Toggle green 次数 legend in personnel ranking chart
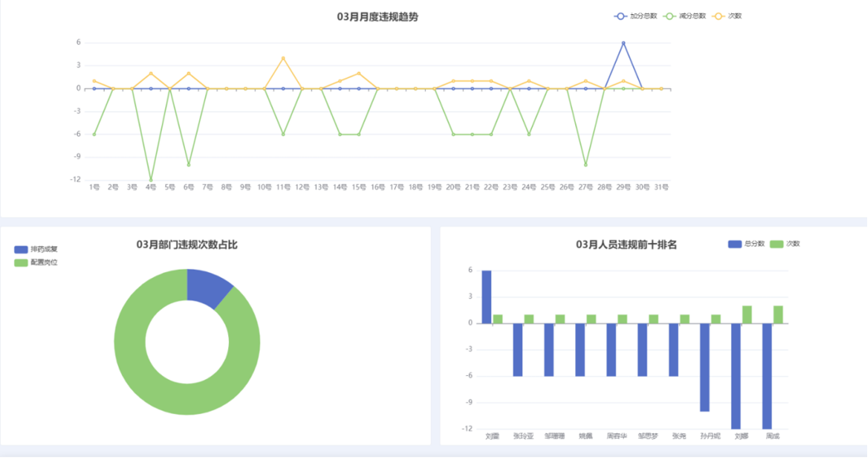 pos(785,244)
